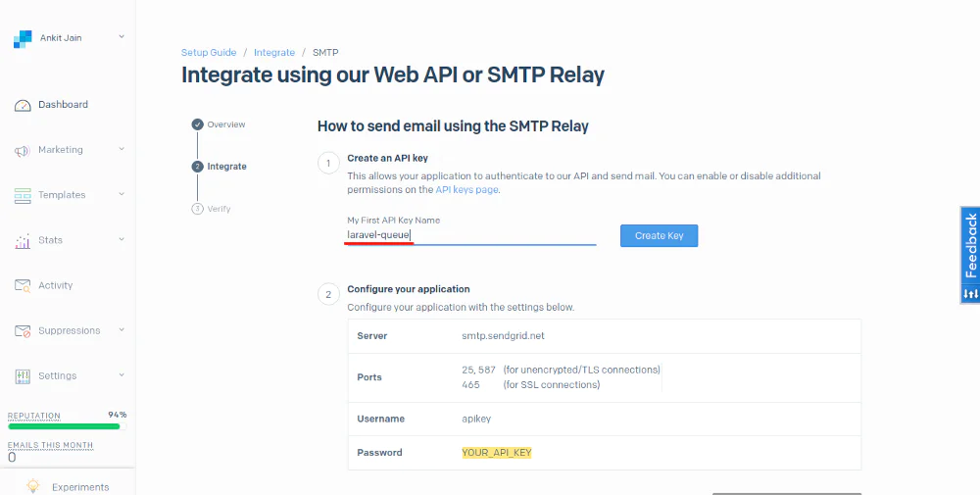
Task: Expand the Settings menu chevron
Action: [122, 375]
